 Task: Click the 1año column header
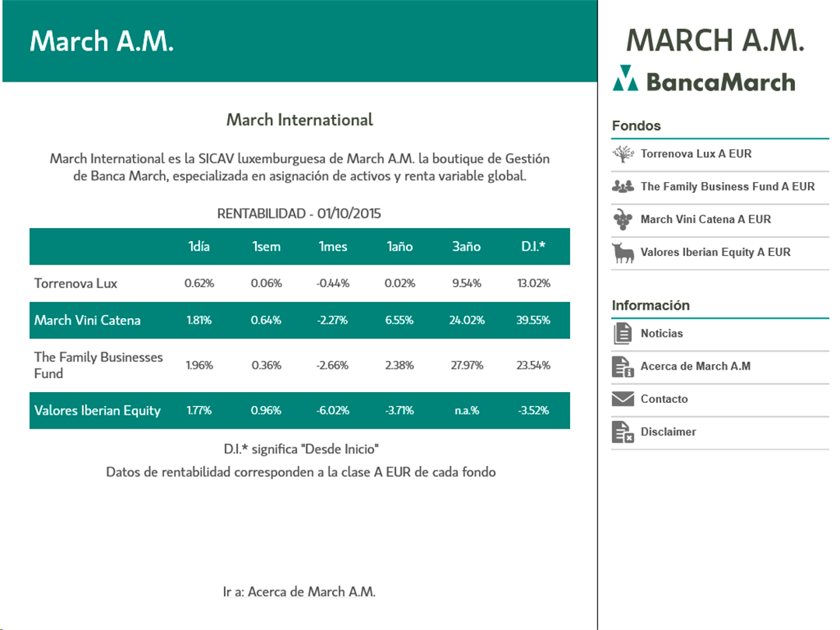tap(400, 247)
